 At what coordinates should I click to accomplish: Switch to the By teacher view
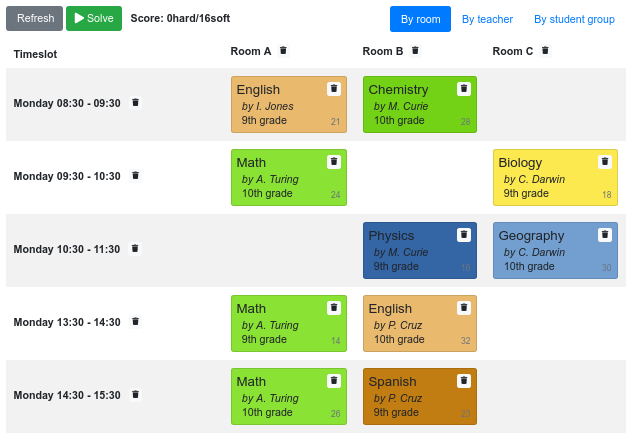point(487,19)
